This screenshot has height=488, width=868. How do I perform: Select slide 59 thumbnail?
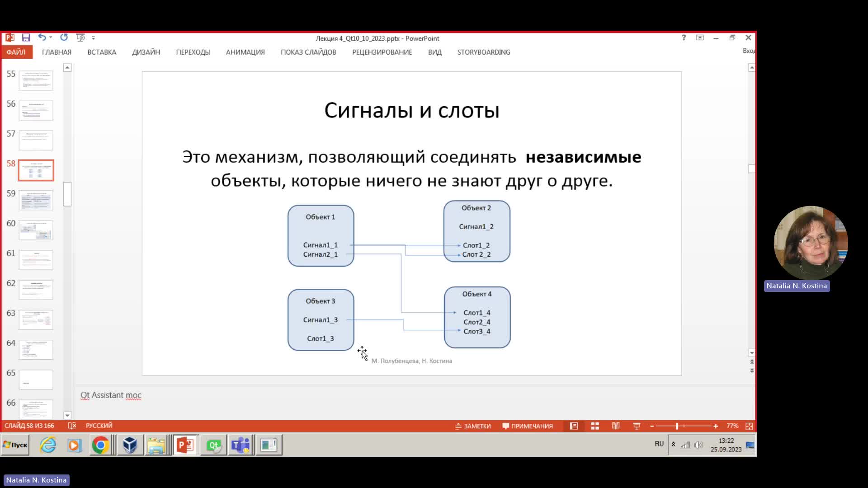36,200
